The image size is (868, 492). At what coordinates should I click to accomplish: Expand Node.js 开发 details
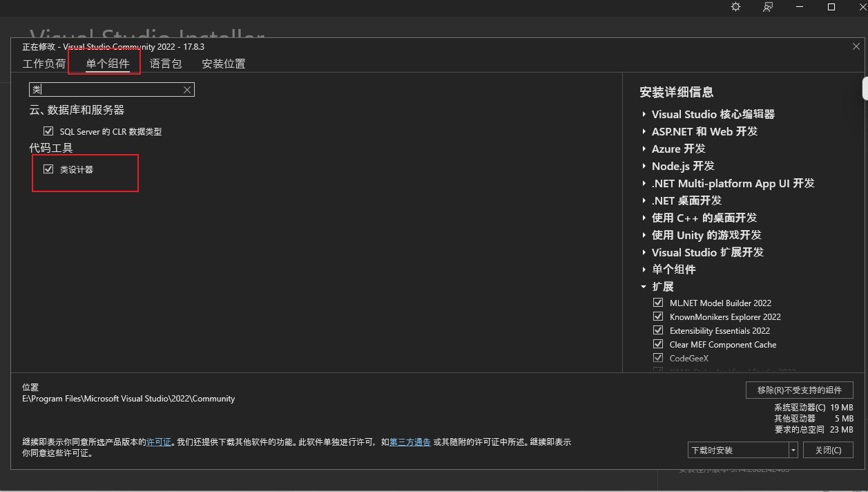coord(644,166)
